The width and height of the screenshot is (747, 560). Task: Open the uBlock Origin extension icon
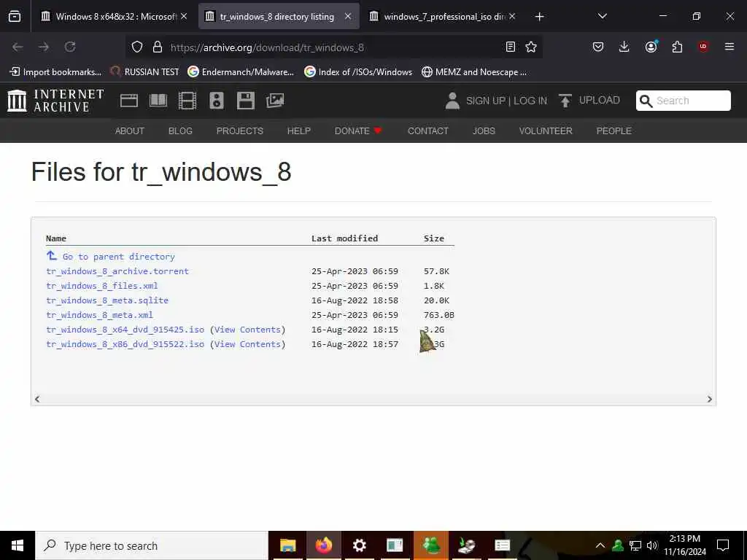click(703, 47)
